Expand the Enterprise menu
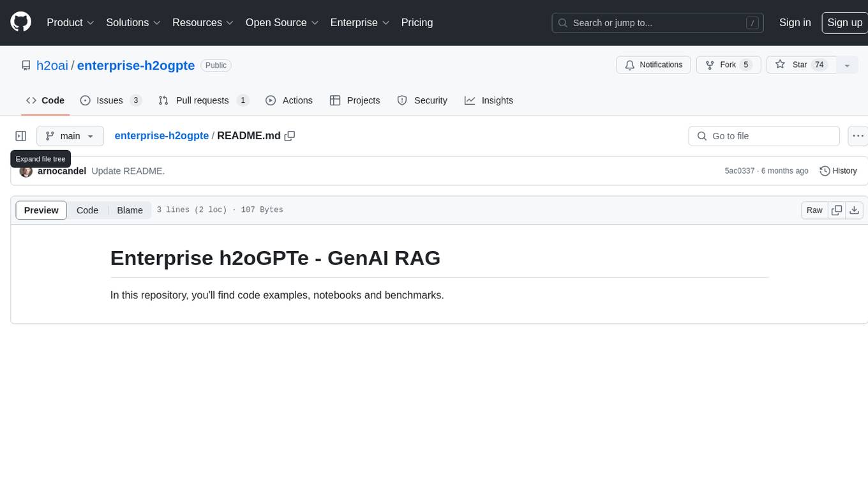This screenshot has width=868, height=488. tap(360, 22)
